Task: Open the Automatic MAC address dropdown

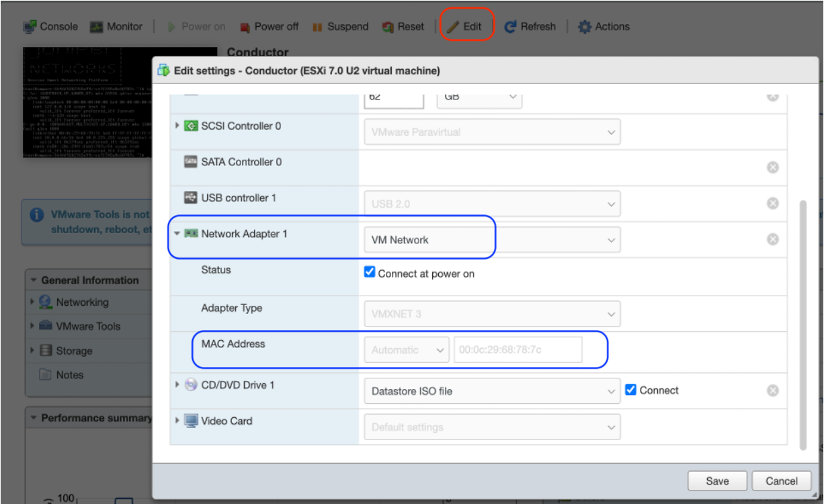Action: click(407, 350)
